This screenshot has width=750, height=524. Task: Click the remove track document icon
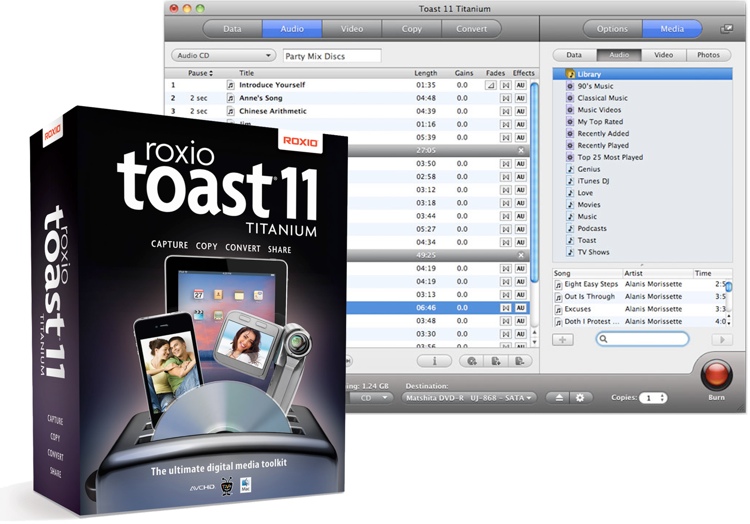point(520,361)
